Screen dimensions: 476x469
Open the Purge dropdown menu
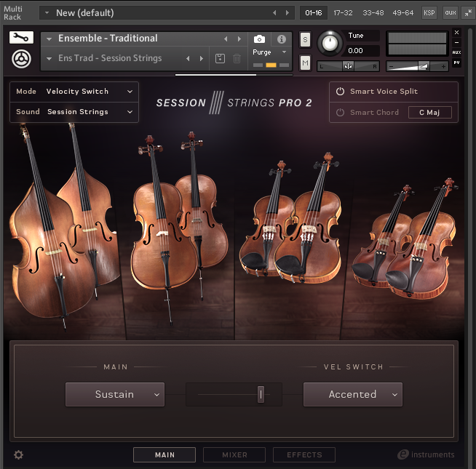[269, 52]
